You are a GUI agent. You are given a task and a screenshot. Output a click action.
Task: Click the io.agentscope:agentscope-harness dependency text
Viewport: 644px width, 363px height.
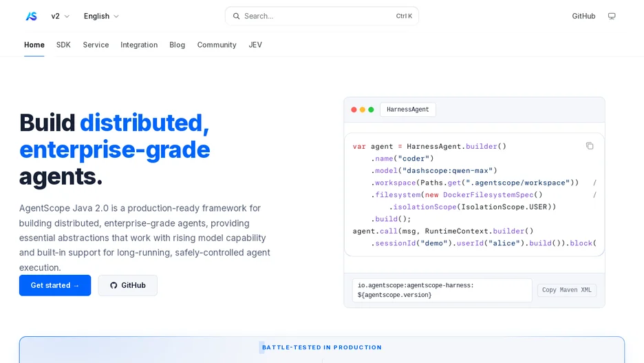tap(442, 290)
